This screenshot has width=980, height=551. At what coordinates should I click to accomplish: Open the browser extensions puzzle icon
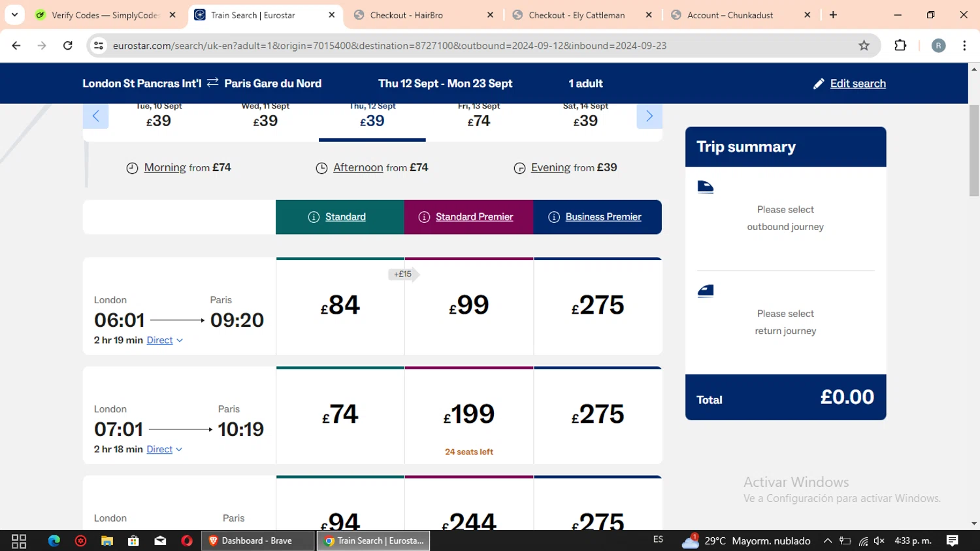[x=900, y=45]
